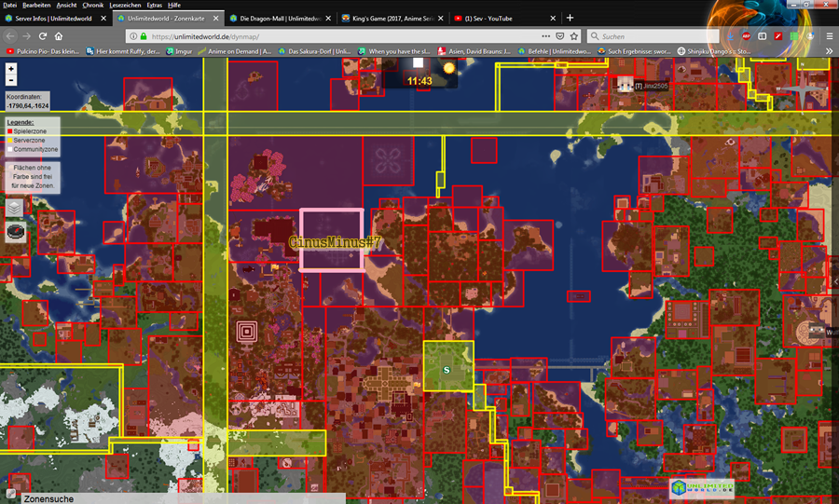Open Pulcino Pio bookmark
This screenshot has width=839, height=504.
coord(43,51)
